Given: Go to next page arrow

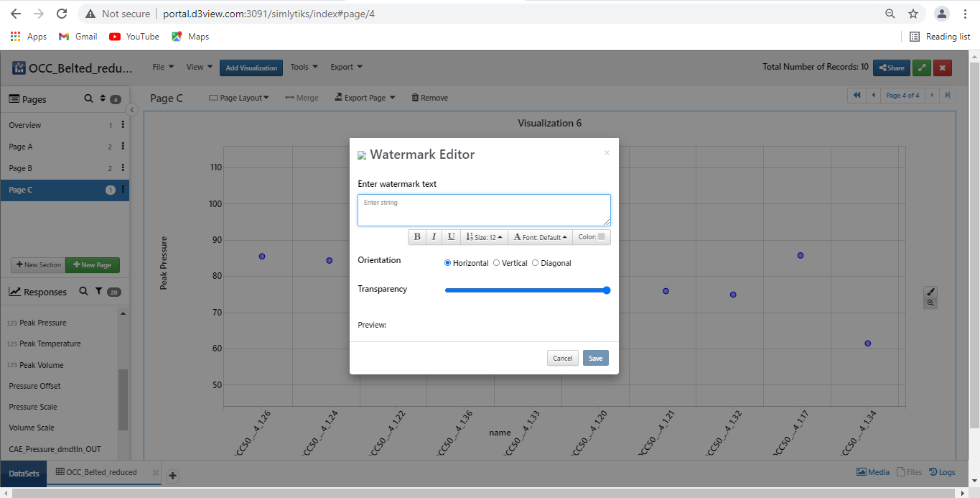Looking at the screenshot, I should coord(932,95).
